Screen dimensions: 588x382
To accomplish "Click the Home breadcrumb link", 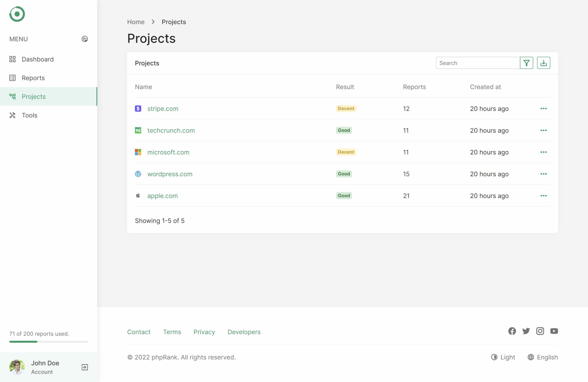I will 136,22.
